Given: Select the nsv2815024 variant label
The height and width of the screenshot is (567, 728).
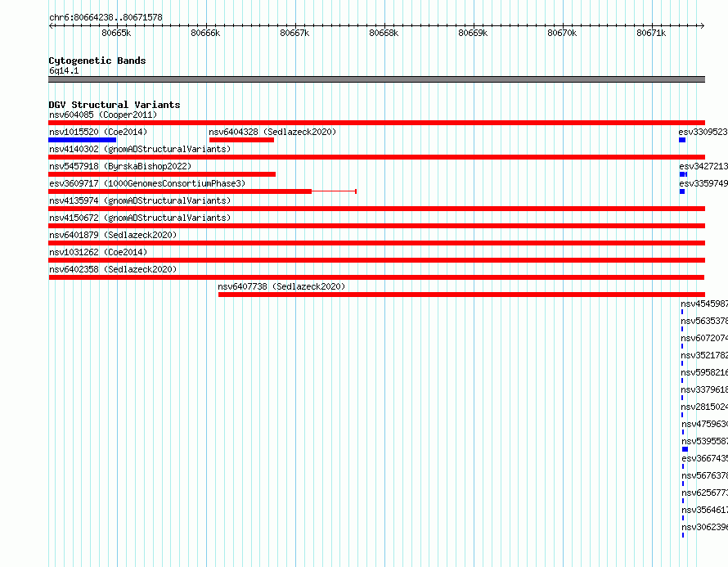Looking at the screenshot, I should tap(704, 407).
